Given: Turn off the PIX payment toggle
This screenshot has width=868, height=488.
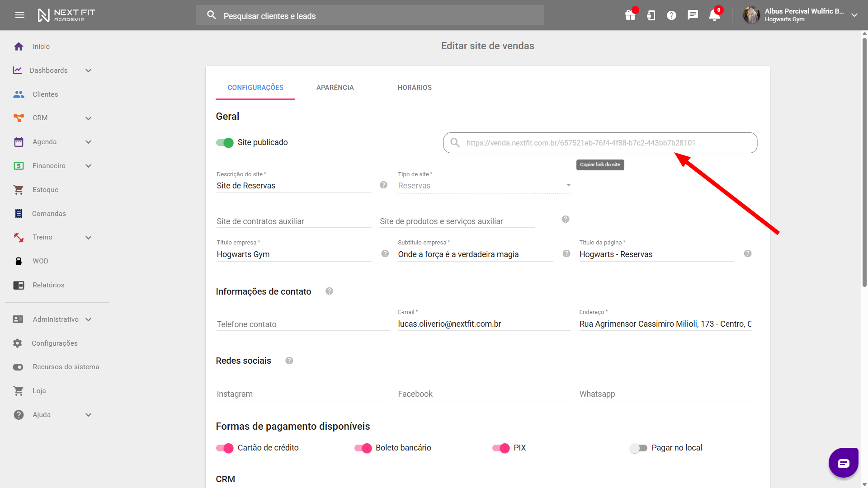Looking at the screenshot, I should pyautogui.click(x=501, y=448).
